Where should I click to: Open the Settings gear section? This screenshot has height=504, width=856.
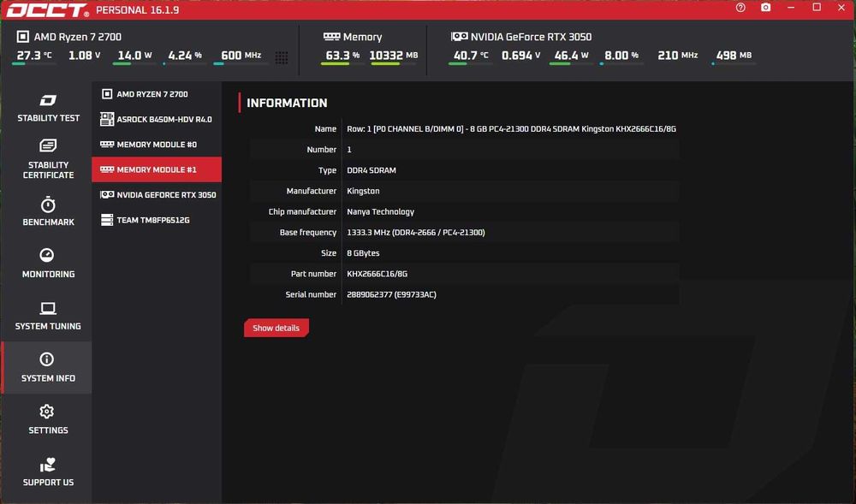click(48, 419)
